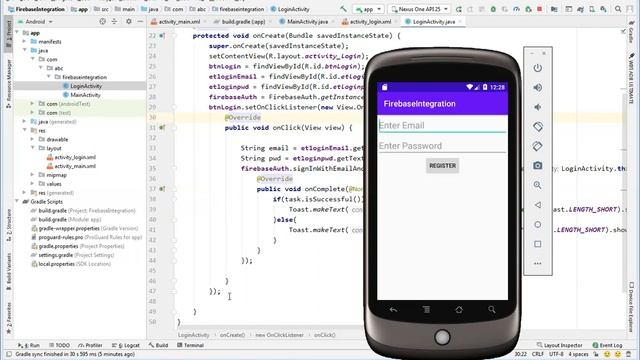Click emulator Zoom magnifier icon
The width and height of the screenshot is (640, 360).
pyautogui.click(x=538, y=185)
